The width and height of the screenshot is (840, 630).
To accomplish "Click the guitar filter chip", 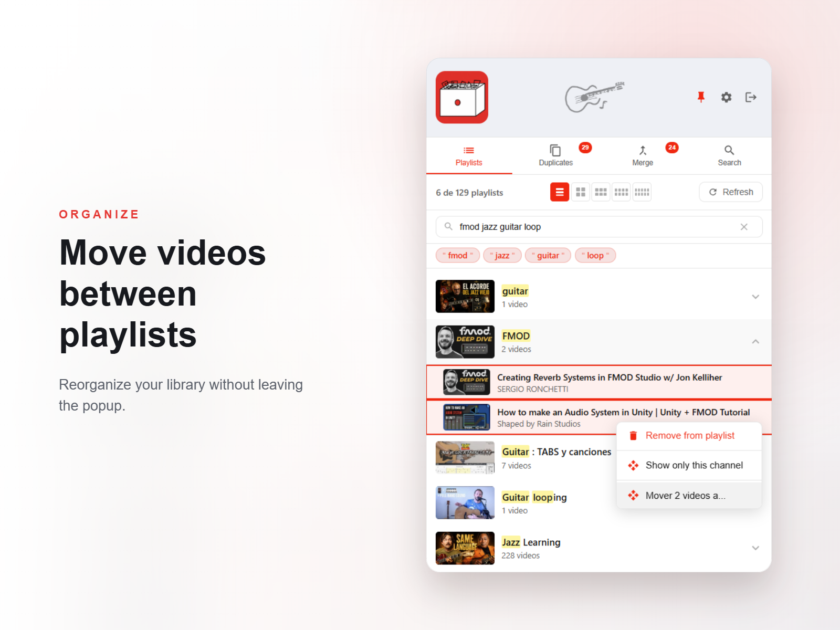I will point(548,256).
